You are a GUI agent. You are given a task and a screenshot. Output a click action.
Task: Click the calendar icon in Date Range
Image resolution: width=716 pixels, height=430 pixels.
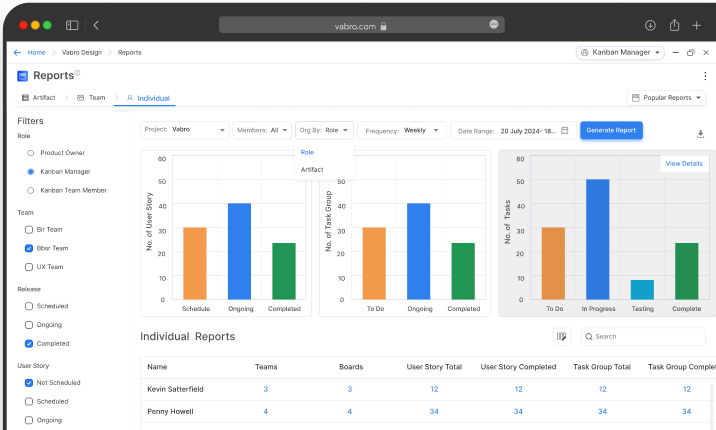[x=565, y=130]
